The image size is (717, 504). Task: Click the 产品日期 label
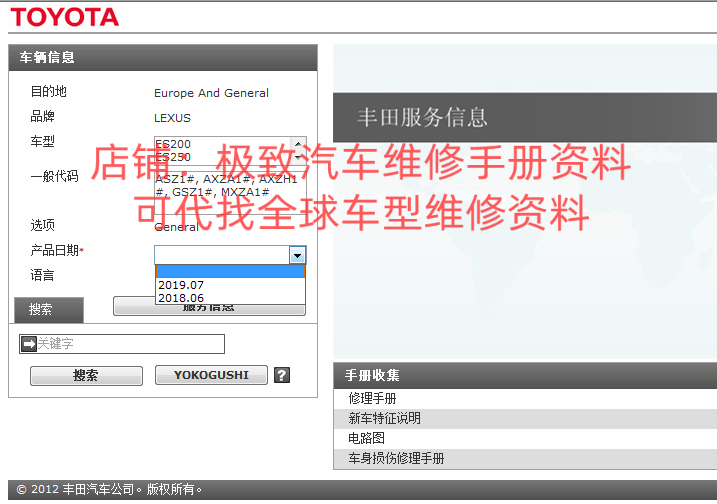57,250
